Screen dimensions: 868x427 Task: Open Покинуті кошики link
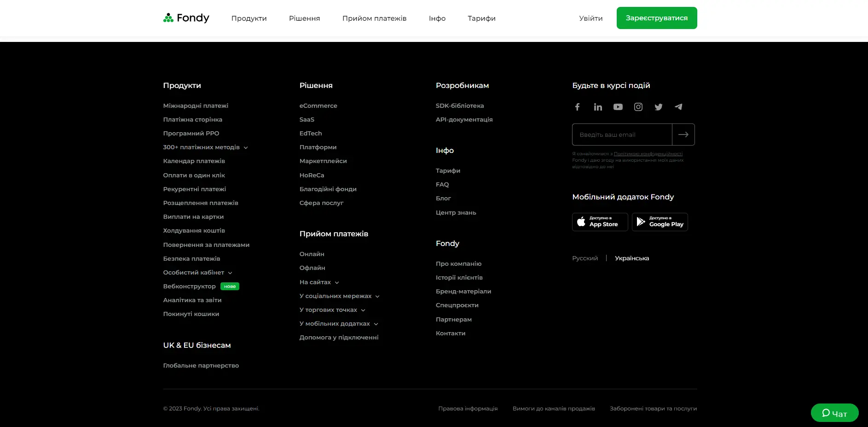coord(191,314)
